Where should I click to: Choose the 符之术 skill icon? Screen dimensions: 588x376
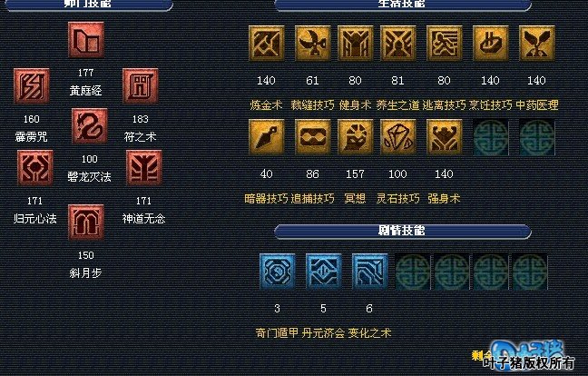click(141, 86)
